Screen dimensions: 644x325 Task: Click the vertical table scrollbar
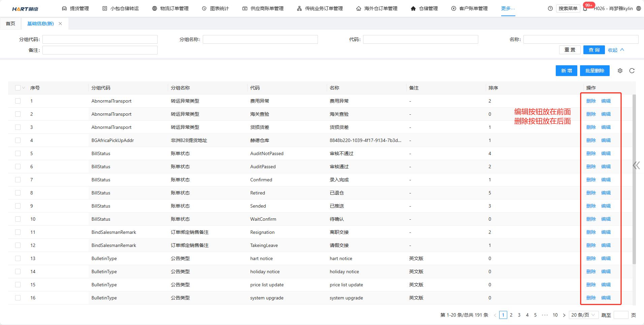pyautogui.click(x=634, y=178)
